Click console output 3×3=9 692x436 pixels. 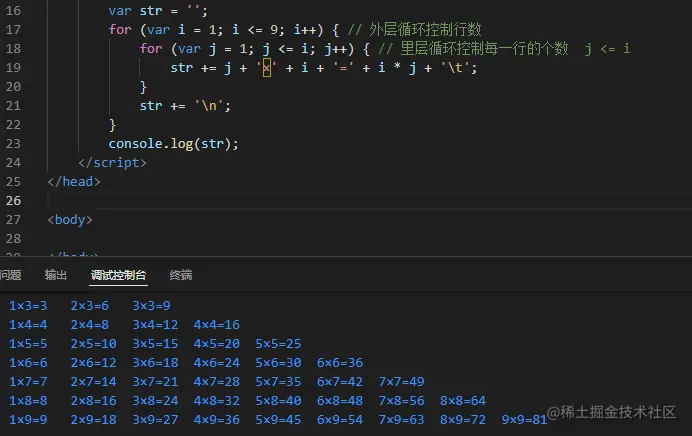[151, 306]
